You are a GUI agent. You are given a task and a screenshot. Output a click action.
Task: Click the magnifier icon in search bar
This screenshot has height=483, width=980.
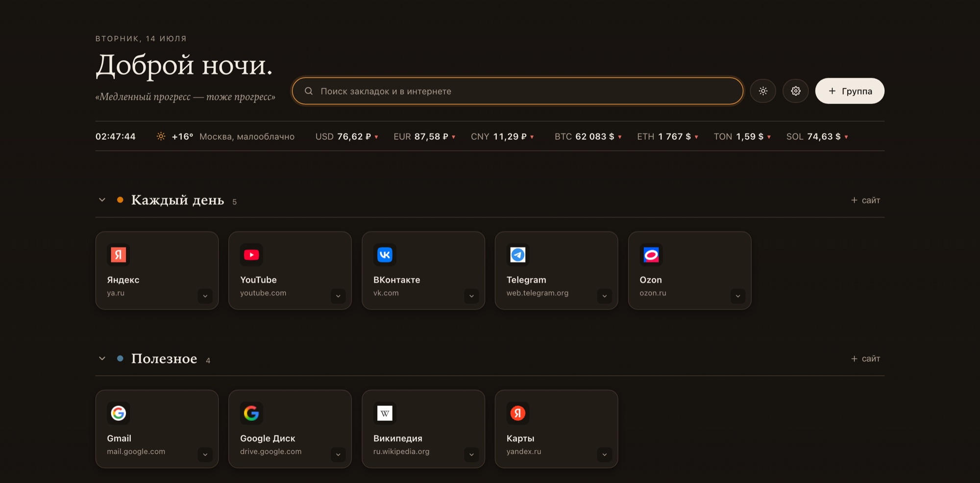pyautogui.click(x=309, y=91)
